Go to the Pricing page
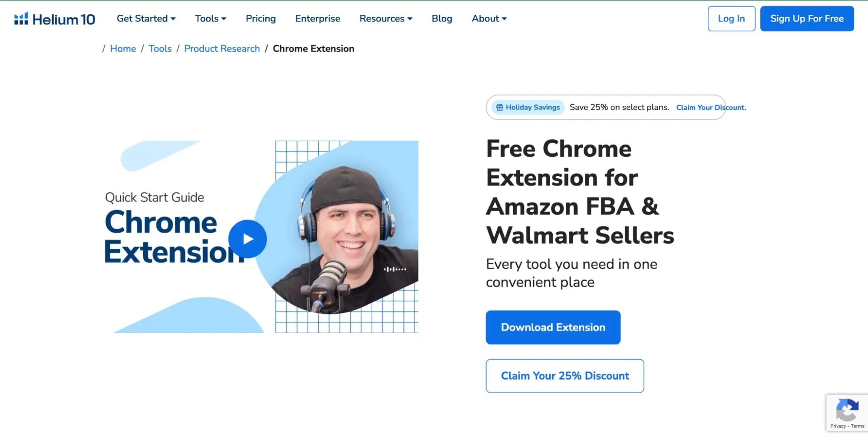Viewport: 868px width, 440px height. pyautogui.click(x=261, y=19)
